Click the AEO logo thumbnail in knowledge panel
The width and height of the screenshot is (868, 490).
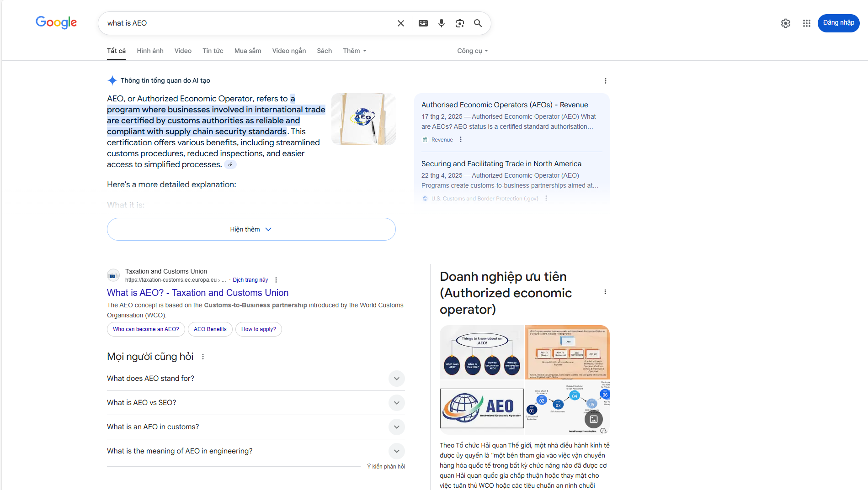tap(482, 408)
